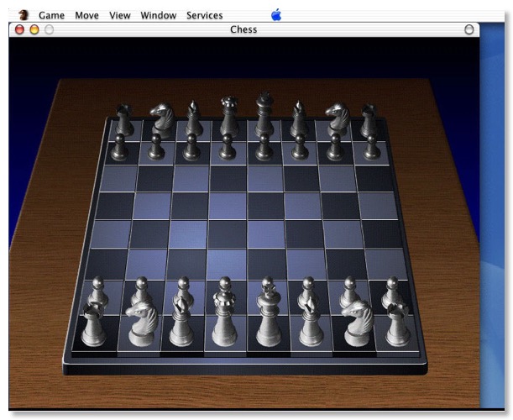Select the white pawn on the h-file

click(x=391, y=291)
